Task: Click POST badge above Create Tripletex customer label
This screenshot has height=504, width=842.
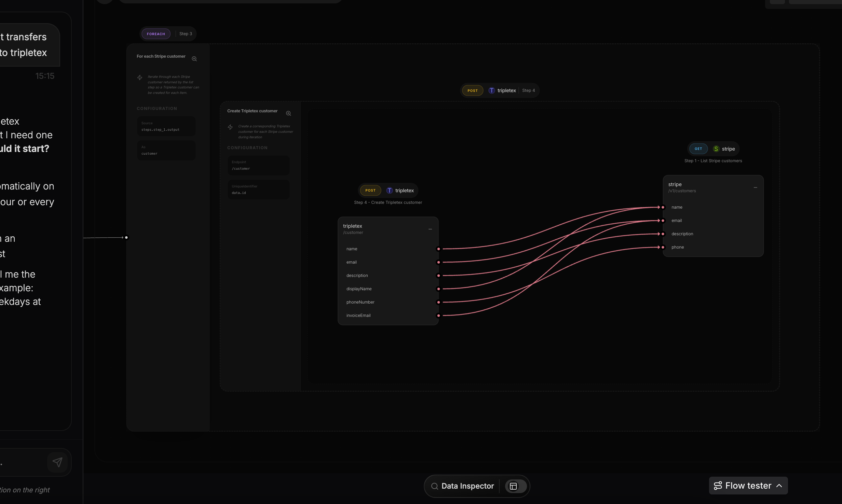Action: point(370,191)
